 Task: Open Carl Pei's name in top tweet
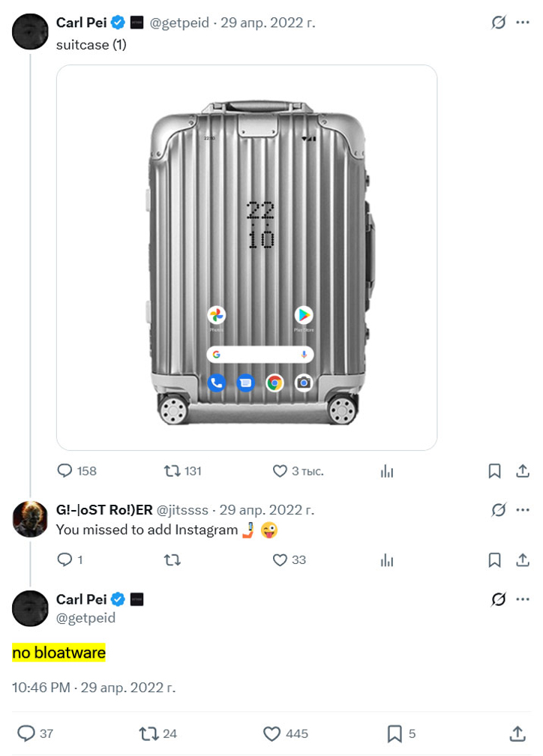coord(81,22)
